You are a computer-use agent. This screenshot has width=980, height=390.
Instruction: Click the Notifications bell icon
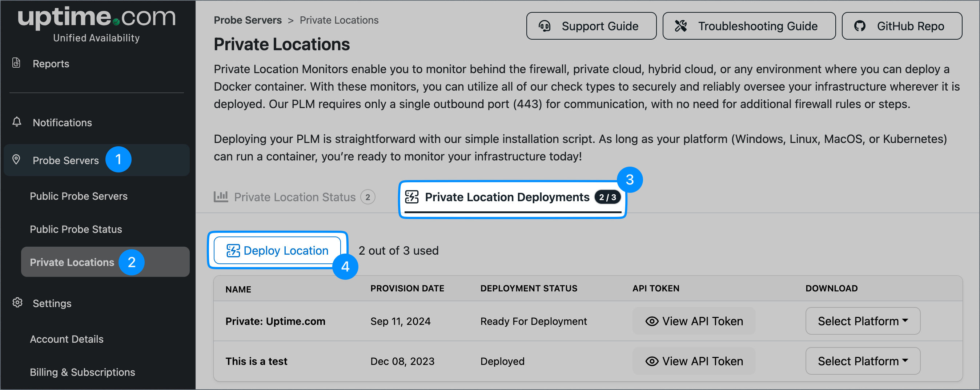tap(17, 122)
